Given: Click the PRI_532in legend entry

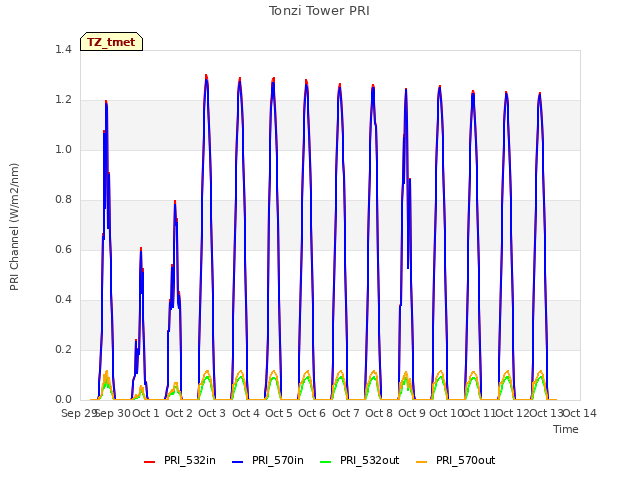Looking at the screenshot, I should click(x=180, y=460).
